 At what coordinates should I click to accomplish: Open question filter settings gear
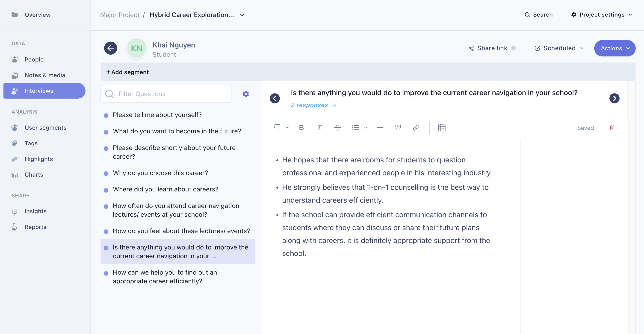click(245, 94)
